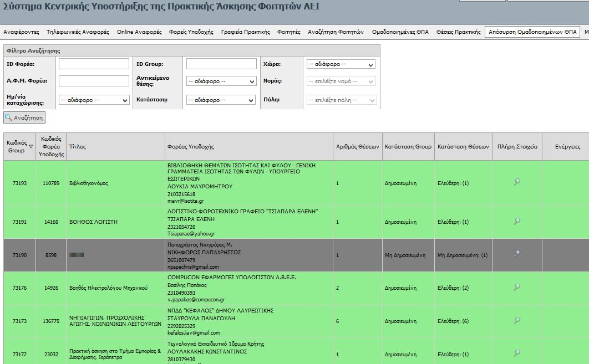Click provider code 110789 cell
Image resolution: width=589 pixels, height=364 pixels.
[x=51, y=183]
